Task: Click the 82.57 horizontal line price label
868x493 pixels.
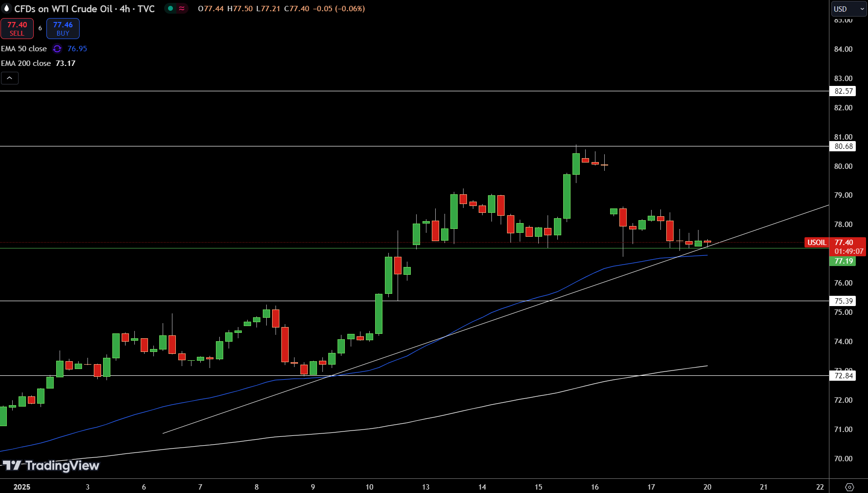Action: click(x=843, y=91)
